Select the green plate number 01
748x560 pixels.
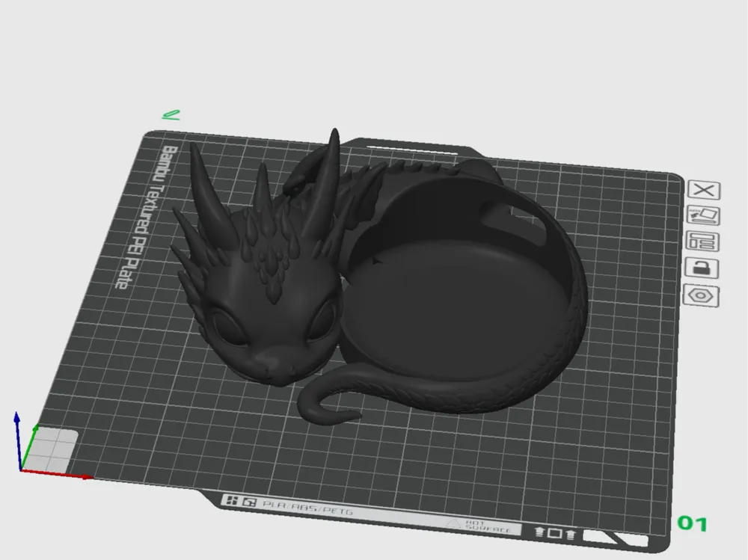(692, 523)
